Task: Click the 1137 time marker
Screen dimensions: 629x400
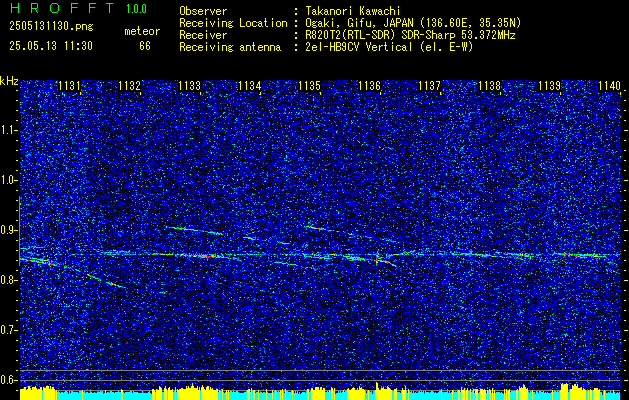Action: 430,86
